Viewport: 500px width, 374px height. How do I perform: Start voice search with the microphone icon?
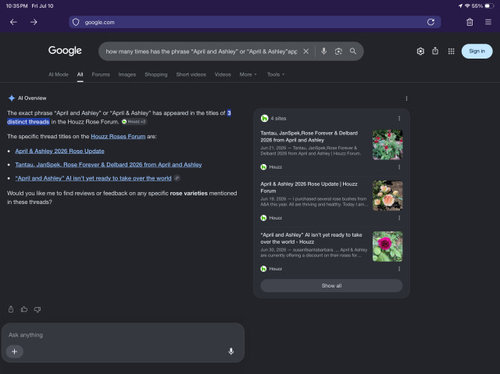coord(324,51)
